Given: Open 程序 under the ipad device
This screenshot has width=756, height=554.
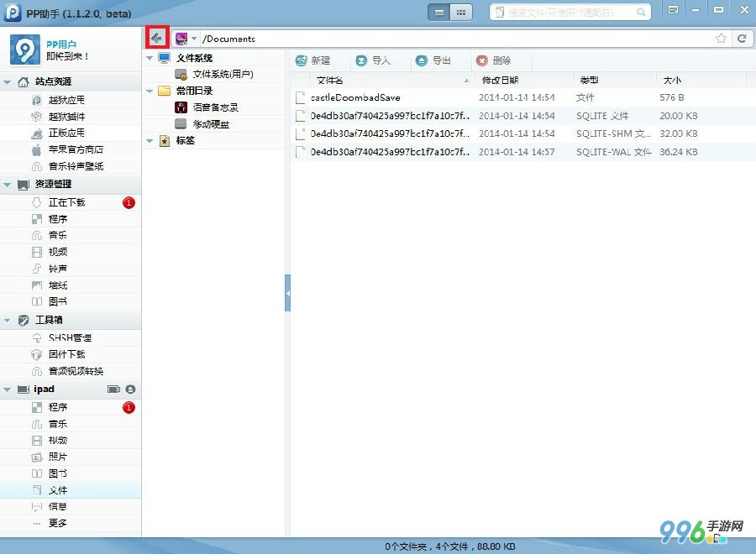Looking at the screenshot, I should pos(71,408).
